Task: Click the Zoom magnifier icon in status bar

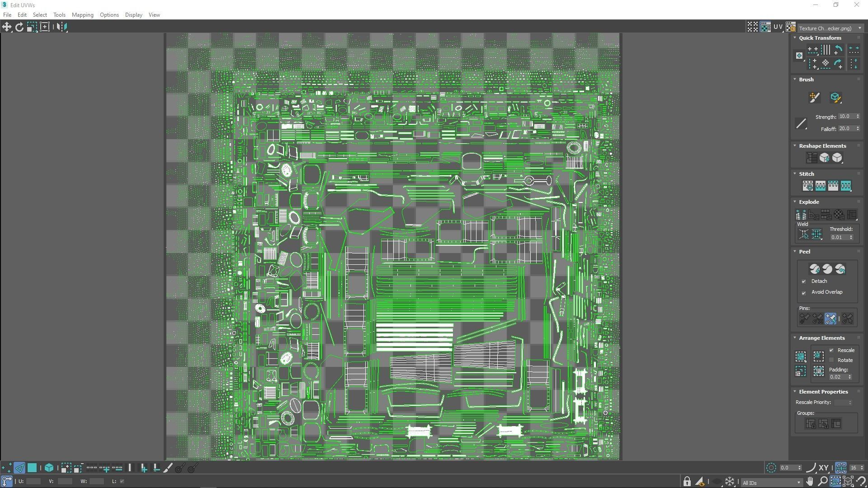Action: [x=823, y=482]
